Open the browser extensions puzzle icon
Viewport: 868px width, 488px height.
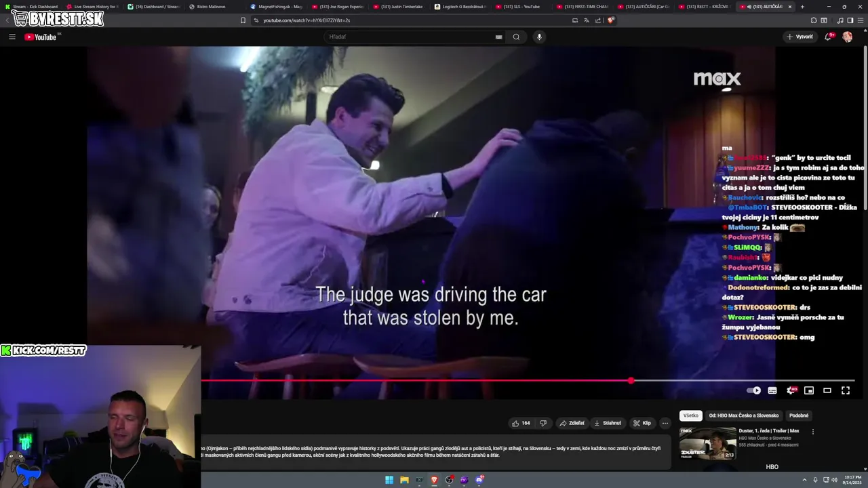click(x=814, y=20)
